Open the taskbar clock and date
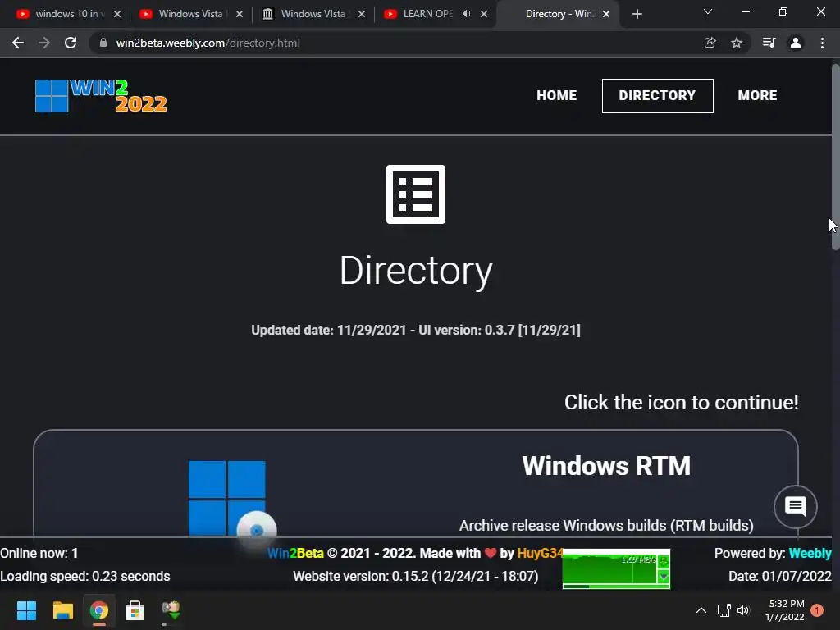Image resolution: width=840 pixels, height=630 pixels. (x=786, y=610)
